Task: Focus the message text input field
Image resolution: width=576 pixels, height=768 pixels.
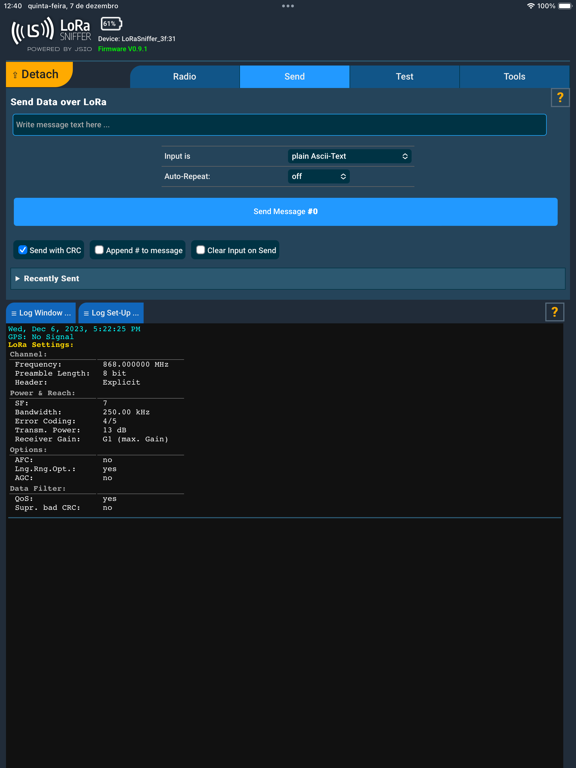Action: click(279, 125)
